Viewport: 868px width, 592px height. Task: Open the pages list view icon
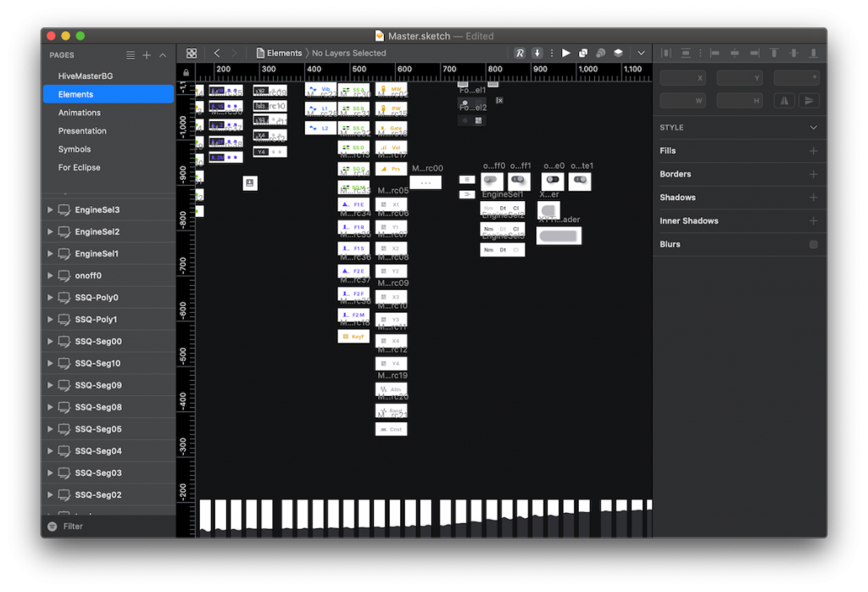click(x=131, y=55)
